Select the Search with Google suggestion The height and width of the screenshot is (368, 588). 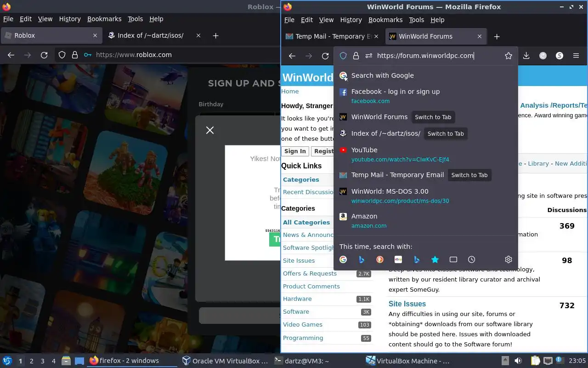tap(425, 75)
